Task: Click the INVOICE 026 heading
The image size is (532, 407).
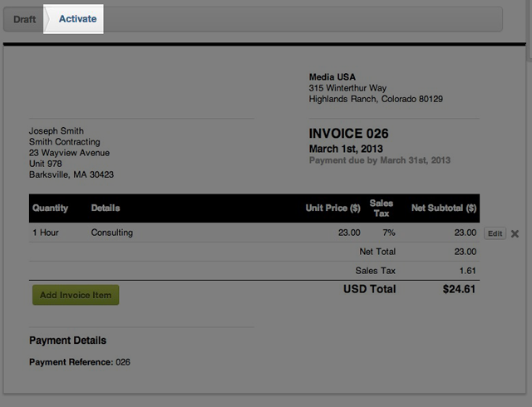Action: (x=348, y=134)
